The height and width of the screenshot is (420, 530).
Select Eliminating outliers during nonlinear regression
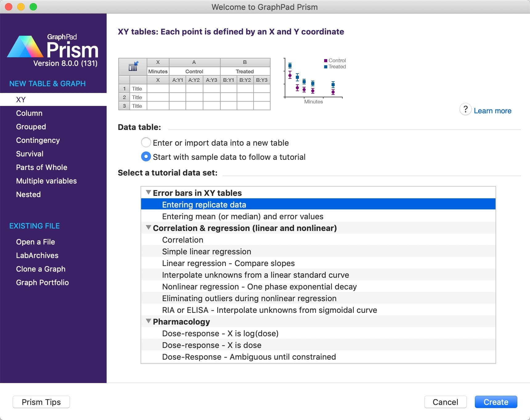(318, 298)
